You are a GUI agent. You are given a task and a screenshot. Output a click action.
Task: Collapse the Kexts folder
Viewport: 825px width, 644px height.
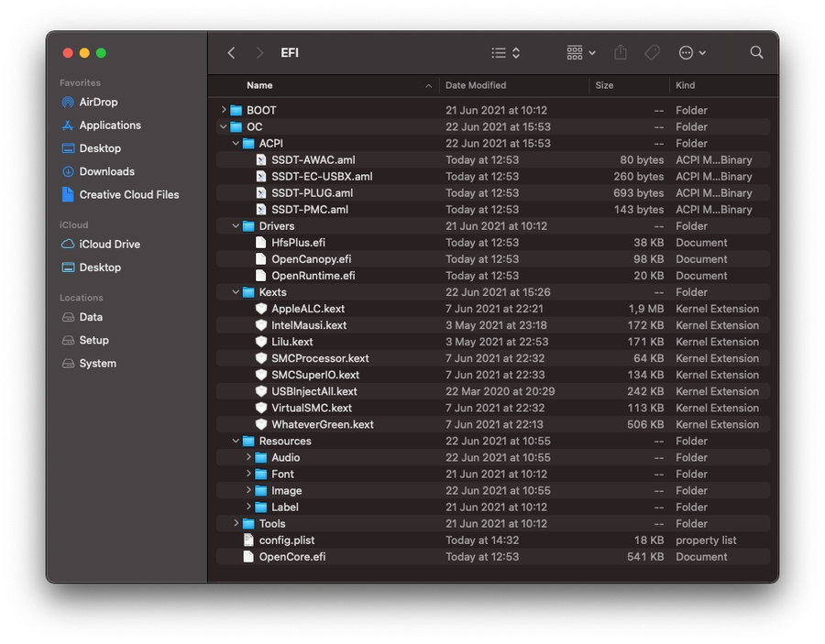(236, 292)
